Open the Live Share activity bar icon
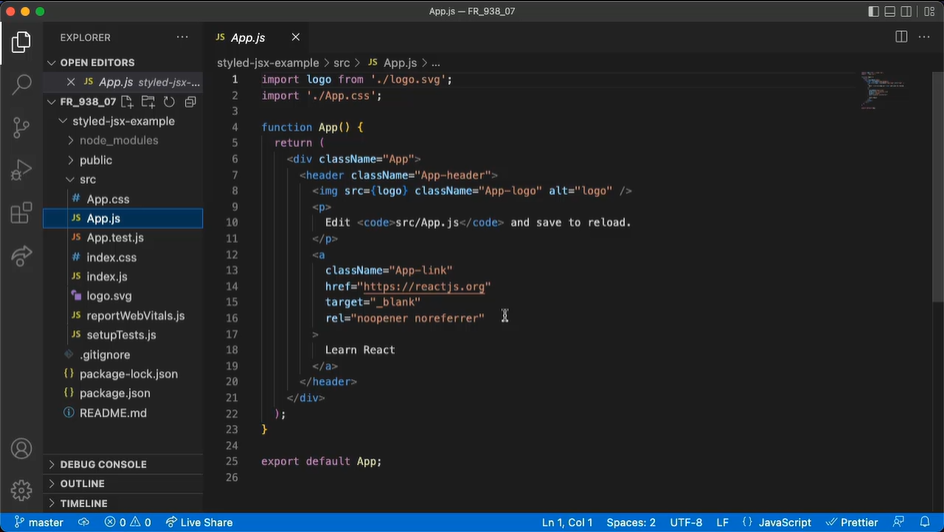This screenshot has width=944, height=532. (21, 256)
